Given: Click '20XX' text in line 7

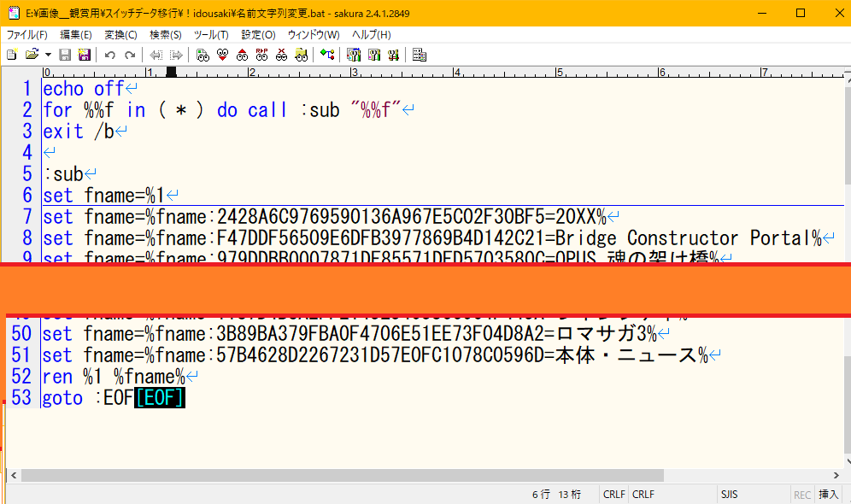Looking at the screenshot, I should [575, 217].
